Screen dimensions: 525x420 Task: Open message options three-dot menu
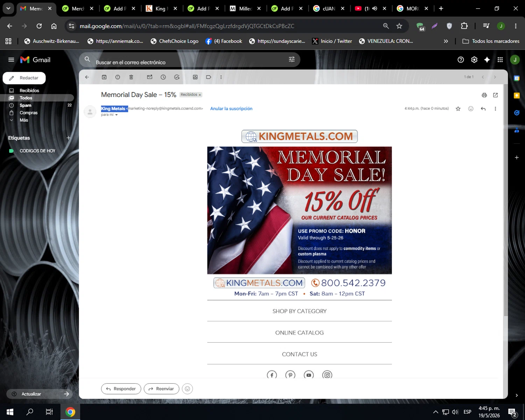pyautogui.click(x=495, y=109)
